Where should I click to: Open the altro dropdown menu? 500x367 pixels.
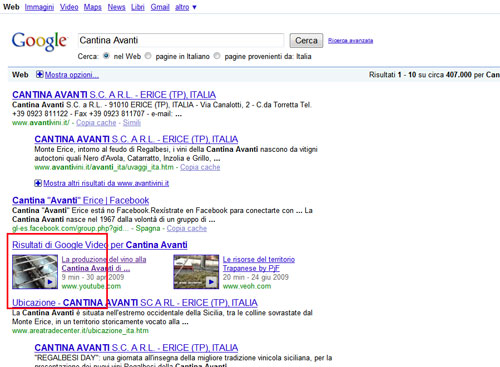pyautogui.click(x=186, y=7)
